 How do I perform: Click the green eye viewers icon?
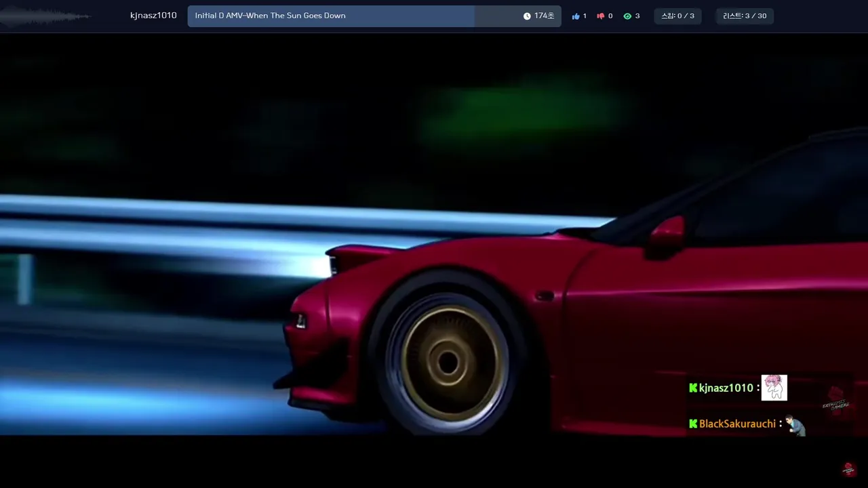627,16
